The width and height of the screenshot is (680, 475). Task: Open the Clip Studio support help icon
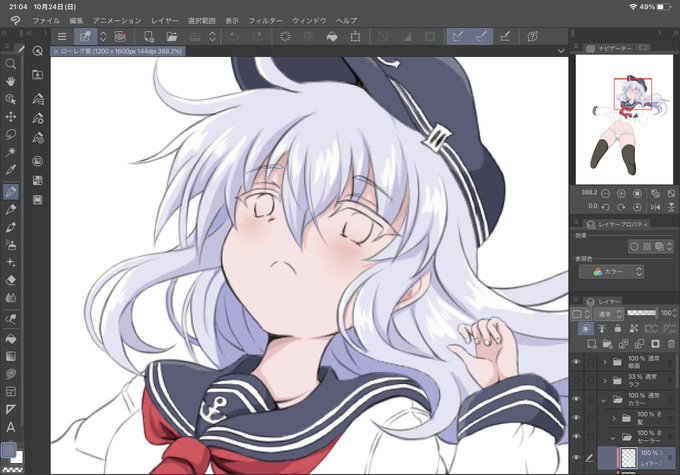pos(533,37)
